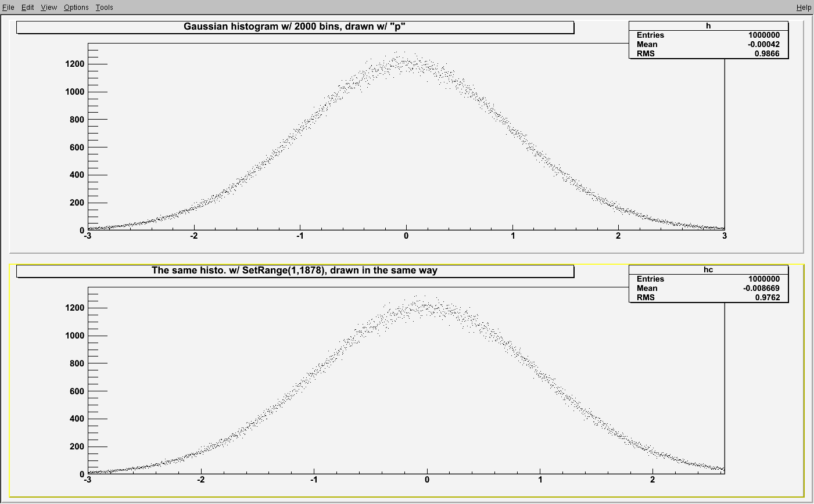Viewport: 814px width, 504px height.
Task: Click the 'hc' statistics box header
Action: 708,270
